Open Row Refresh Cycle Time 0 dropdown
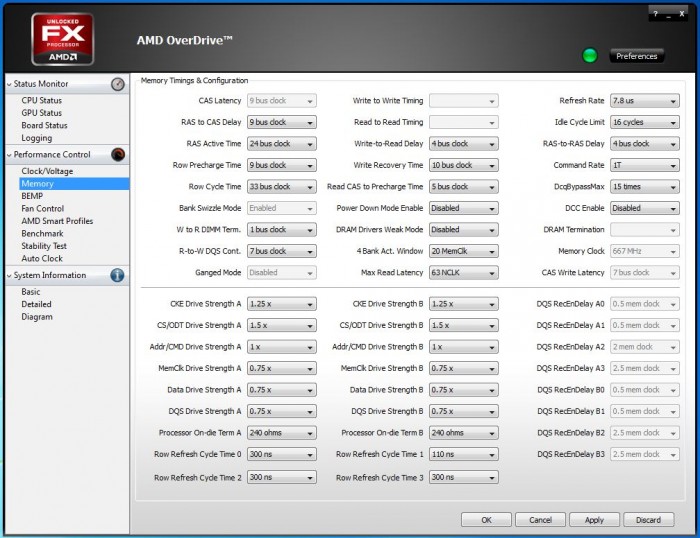Screen dimensions: 700x538 [x=282, y=454]
